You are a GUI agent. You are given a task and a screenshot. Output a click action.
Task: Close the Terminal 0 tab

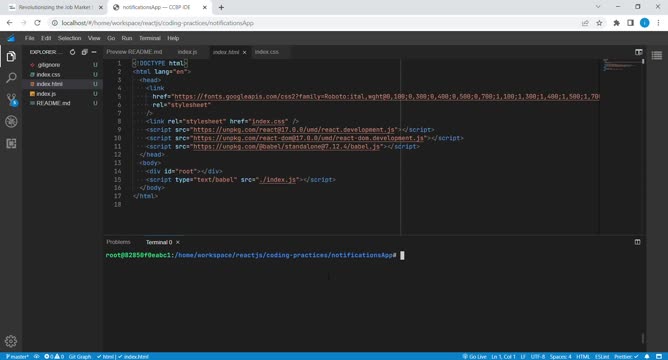point(178,242)
